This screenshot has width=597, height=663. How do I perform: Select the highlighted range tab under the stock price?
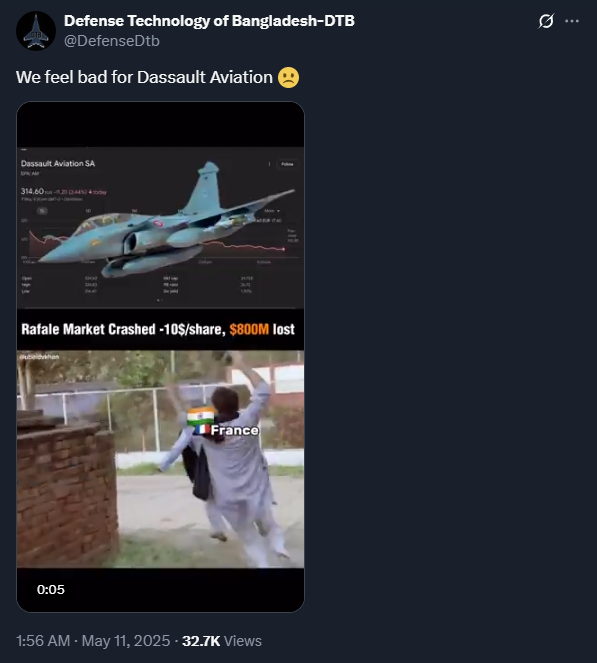(x=42, y=211)
